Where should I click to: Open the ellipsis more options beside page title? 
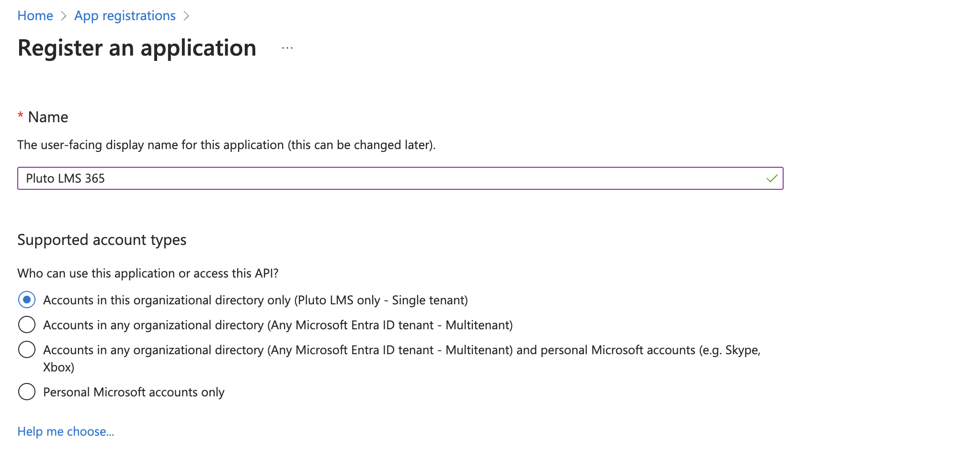click(x=287, y=48)
